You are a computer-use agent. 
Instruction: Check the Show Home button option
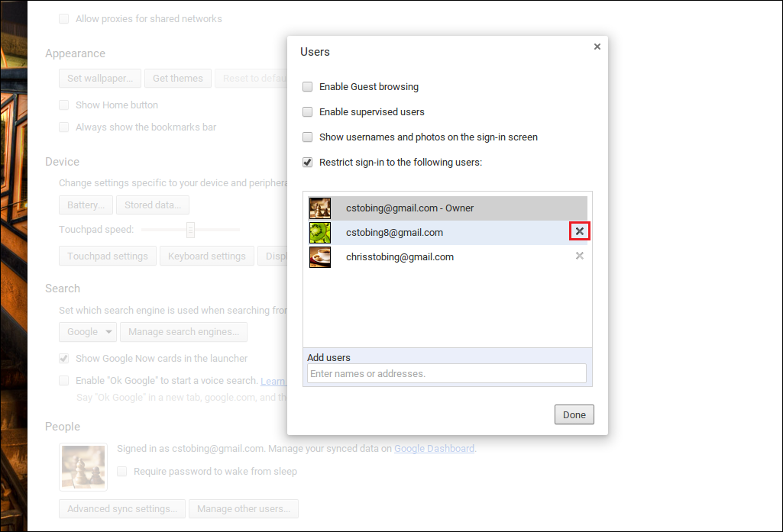pos(64,105)
